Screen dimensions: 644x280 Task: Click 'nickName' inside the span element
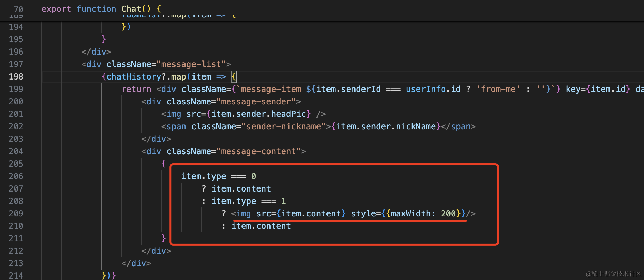pos(416,127)
